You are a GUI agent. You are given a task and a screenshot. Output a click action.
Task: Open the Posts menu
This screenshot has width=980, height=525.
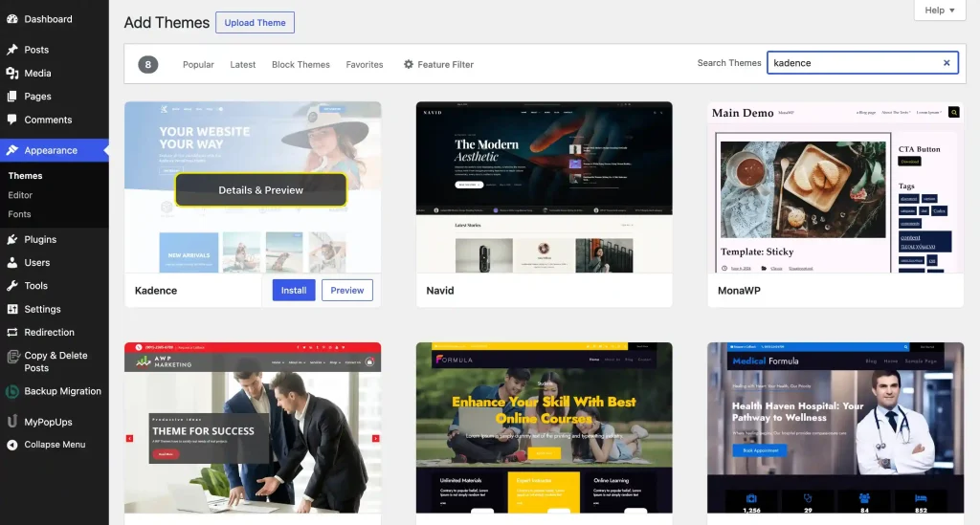(36, 50)
